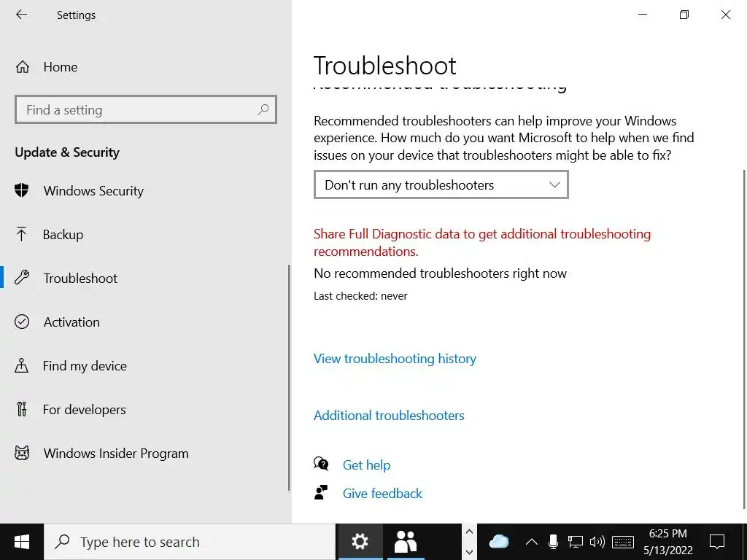This screenshot has width=747, height=560.
Task: Click the OneDrive cloud tray icon
Action: tap(499, 542)
